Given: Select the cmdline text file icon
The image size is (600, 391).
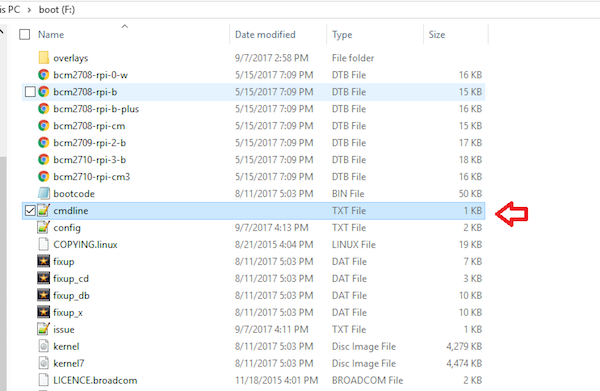Looking at the screenshot, I should [44, 210].
